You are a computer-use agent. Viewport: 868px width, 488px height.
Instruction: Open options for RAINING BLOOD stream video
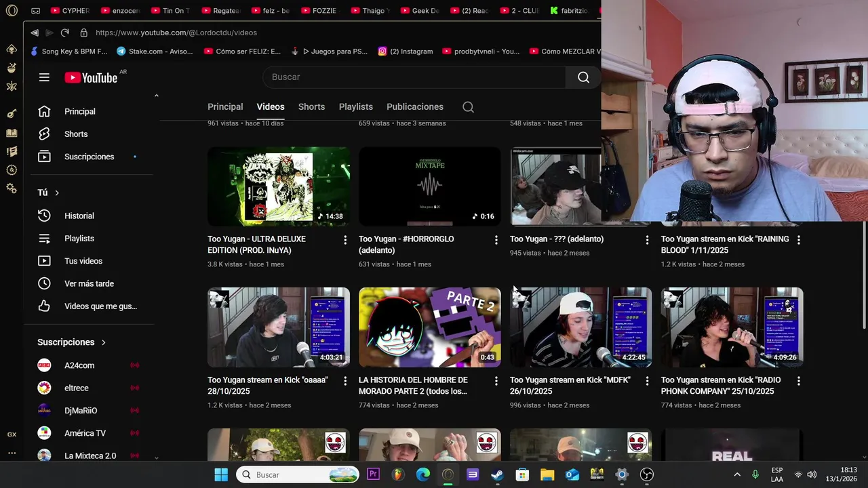798,240
